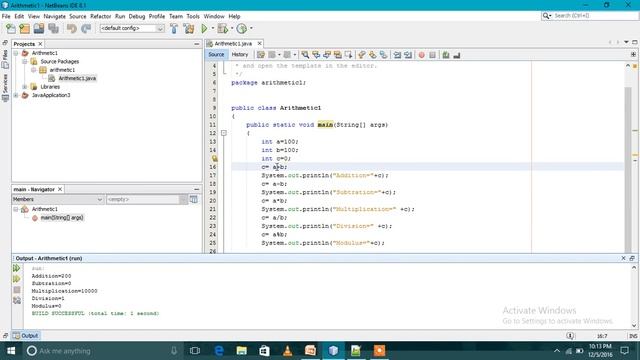Click Previous Bookmark editor icon
Viewport: 640px width, 360px height.
(362, 55)
